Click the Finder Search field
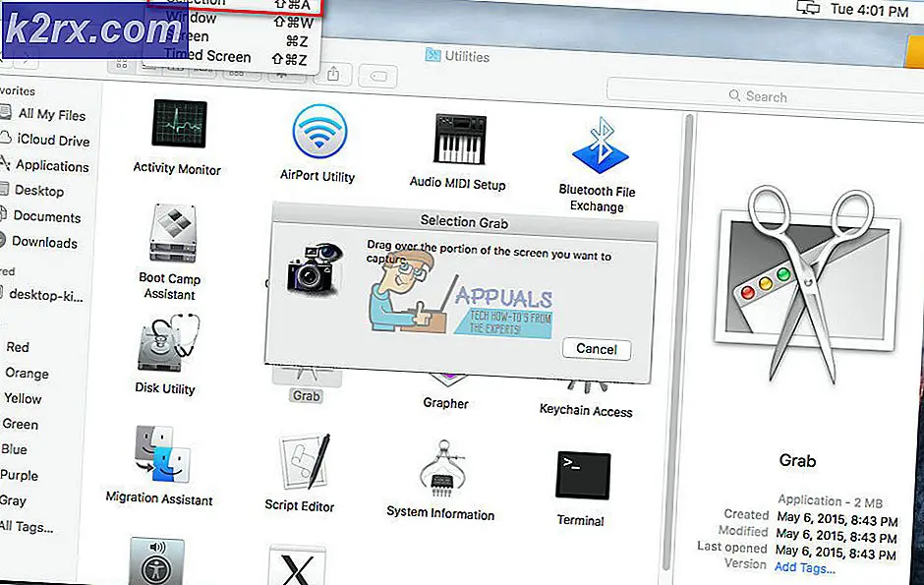 765,96
